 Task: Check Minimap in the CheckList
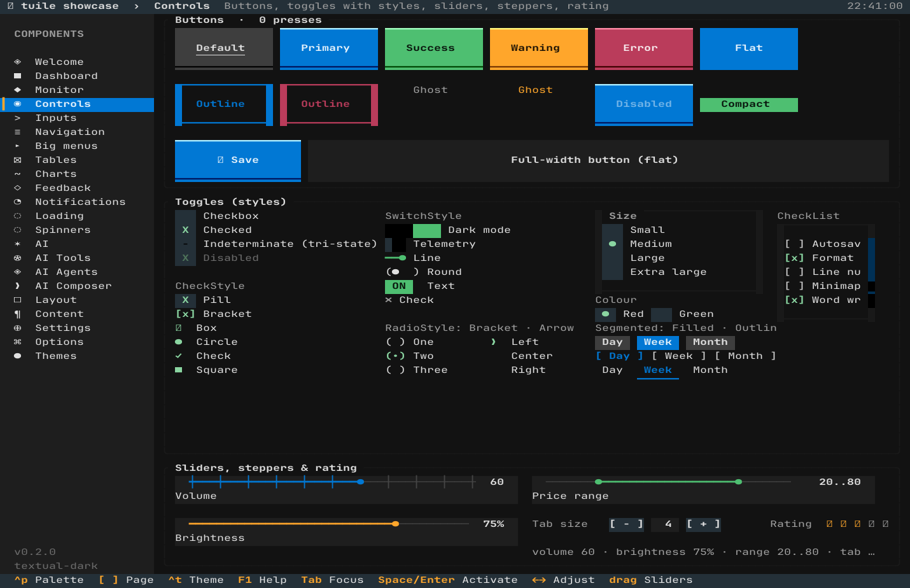(x=822, y=286)
